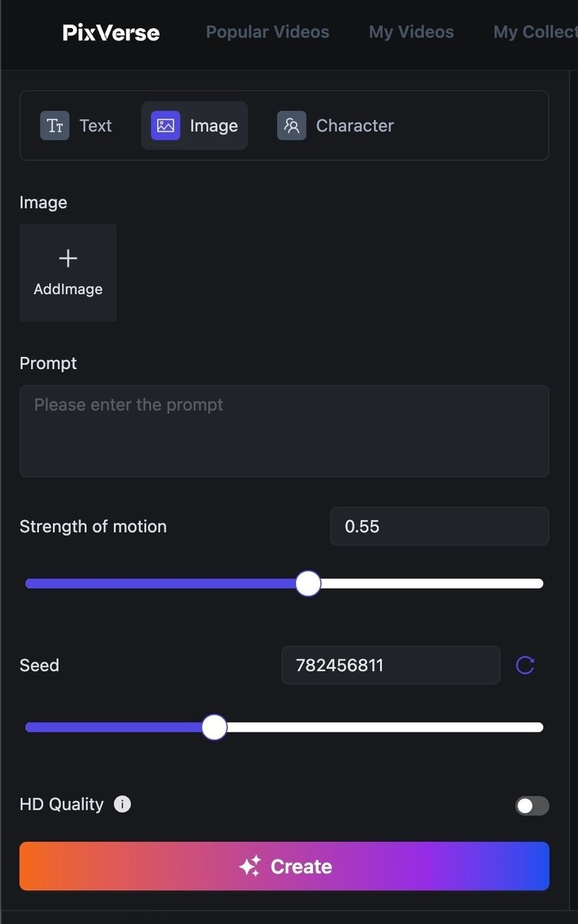Image resolution: width=578 pixels, height=924 pixels.
Task: Open the My Collection nav item
Action: coord(535,33)
